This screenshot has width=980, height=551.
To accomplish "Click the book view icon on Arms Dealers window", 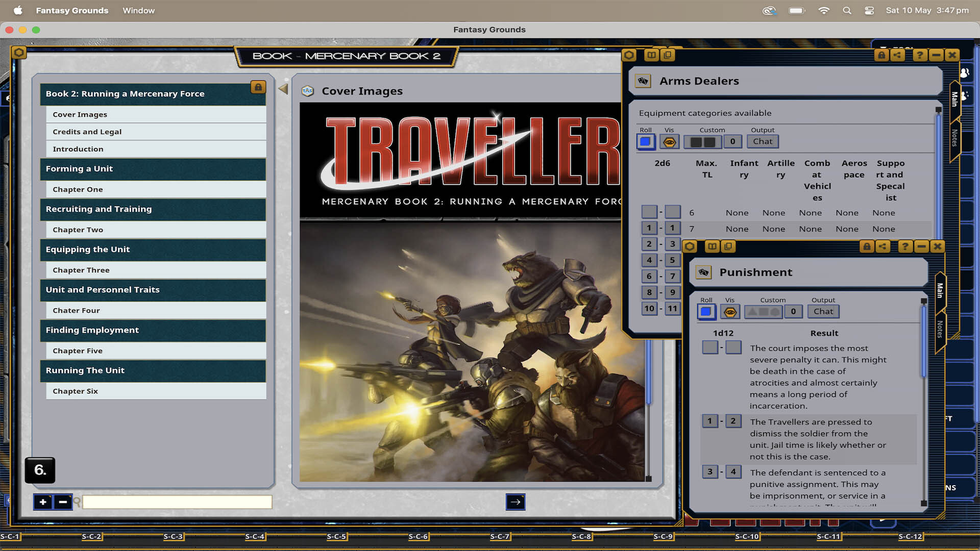I will (x=651, y=55).
